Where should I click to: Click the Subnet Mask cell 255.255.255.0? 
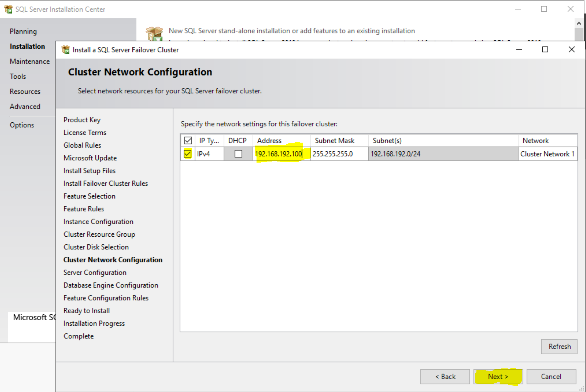point(339,154)
